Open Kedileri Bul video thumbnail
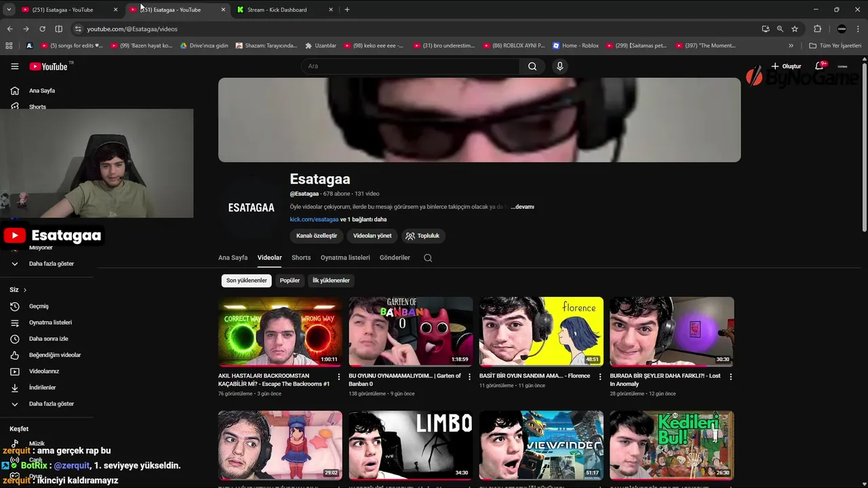The width and height of the screenshot is (868, 488). tap(671, 445)
